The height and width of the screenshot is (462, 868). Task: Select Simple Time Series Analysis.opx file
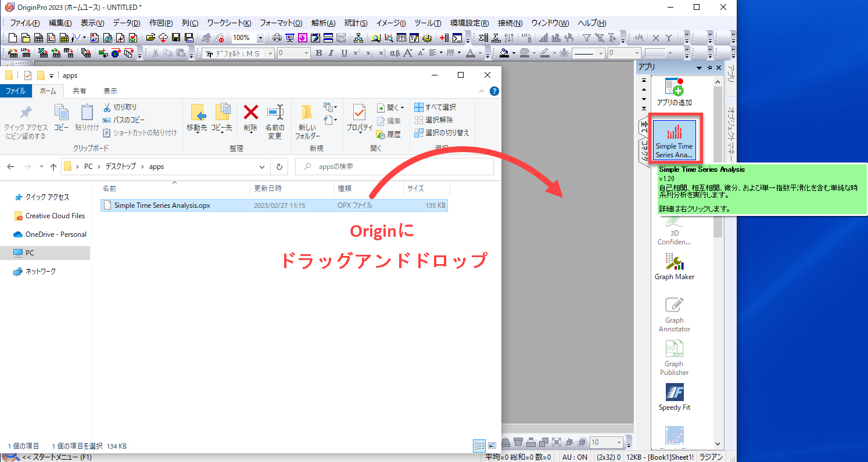(274, 205)
